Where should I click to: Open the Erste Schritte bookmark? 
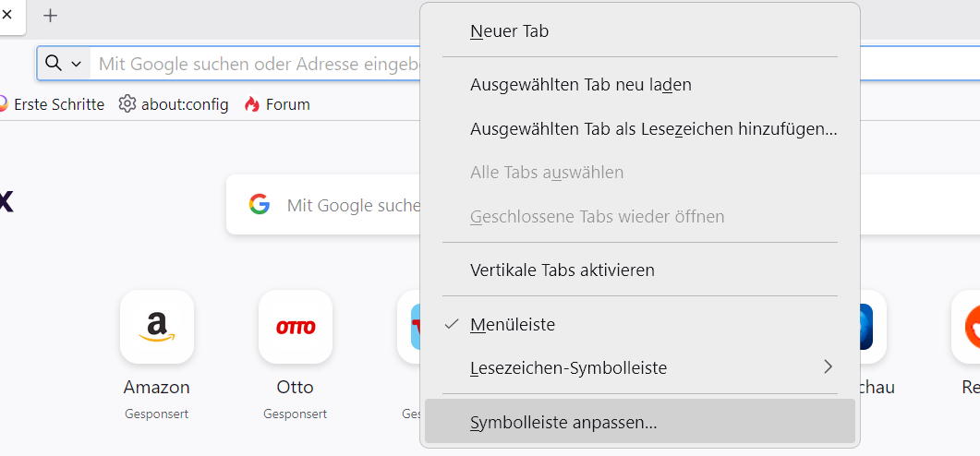point(58,104)
